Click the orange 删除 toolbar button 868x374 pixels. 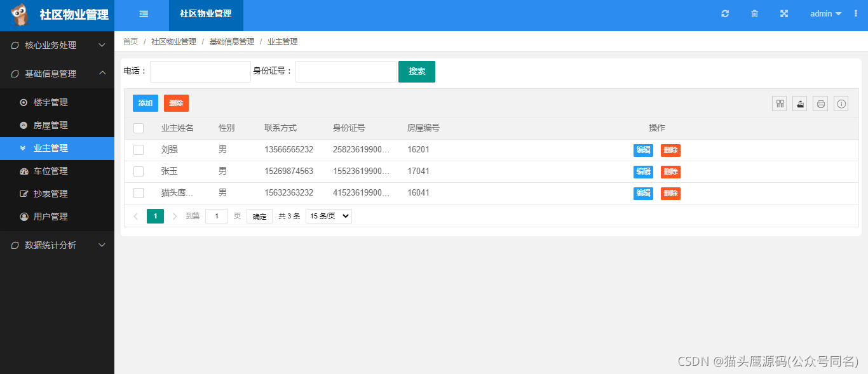click(x=176, y=103)
